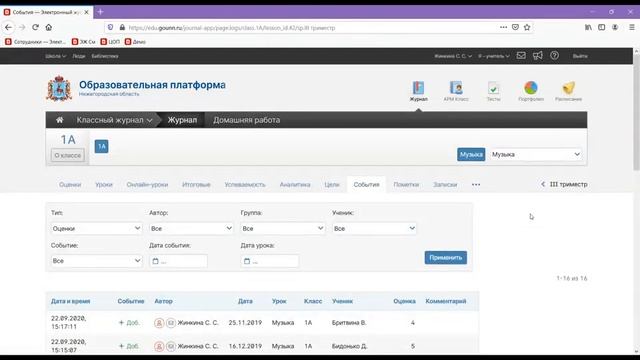640x360 pixels.
Task: Click the О классе button
Action: point(68,155)
